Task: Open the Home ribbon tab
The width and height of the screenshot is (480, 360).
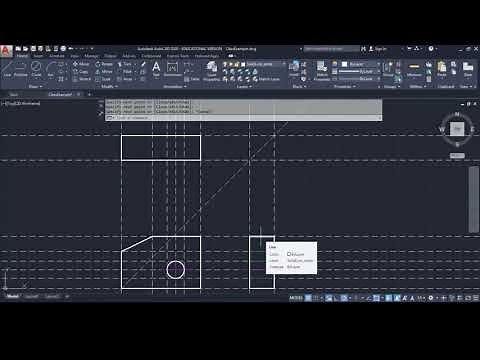Action: pyautogui.click(x=22, y=56)
